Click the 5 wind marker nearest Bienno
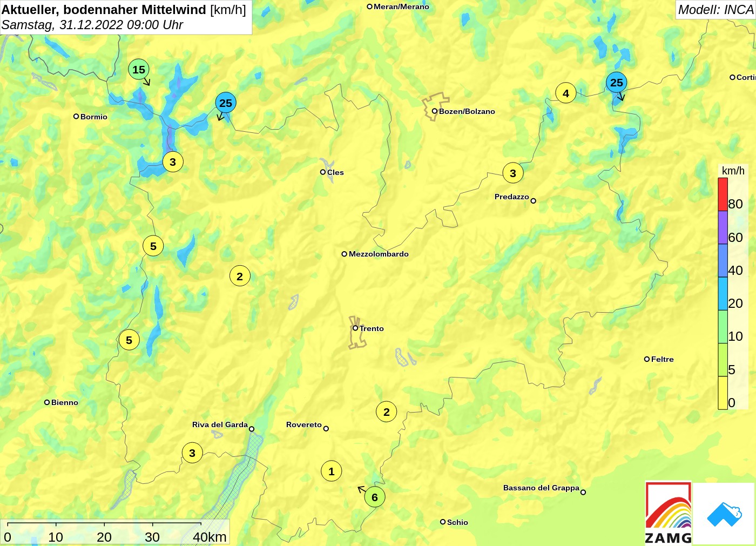Image resolution: width=756 pixels, height=546 pixels. 129,340
